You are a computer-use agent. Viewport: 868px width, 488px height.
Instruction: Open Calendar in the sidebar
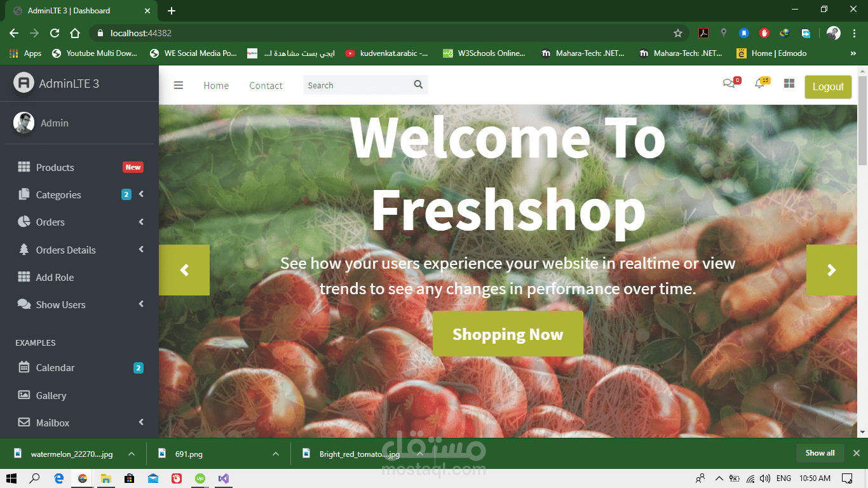tap(80, 367)
